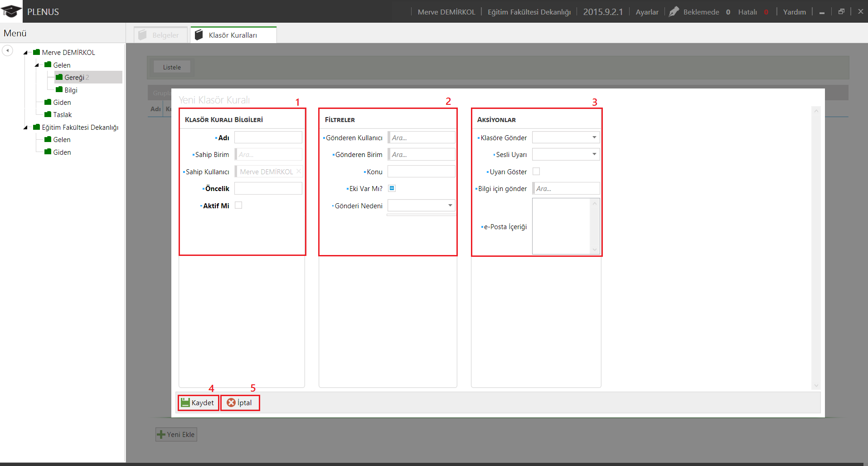Enable the Uyarı Göster checkbox
Viewport: 868px width, 466px height.
tap(536, 171)
